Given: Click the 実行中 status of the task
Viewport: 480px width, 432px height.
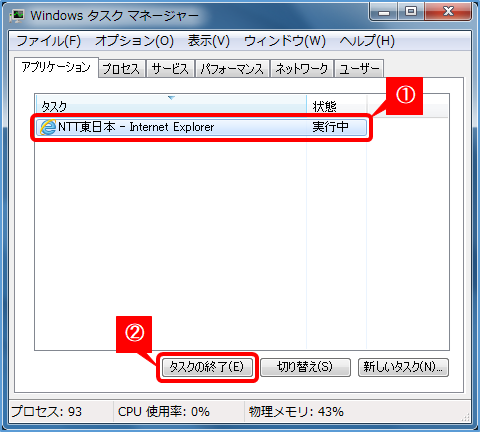Looking at the screenshot, I should (x=330, y=127).
